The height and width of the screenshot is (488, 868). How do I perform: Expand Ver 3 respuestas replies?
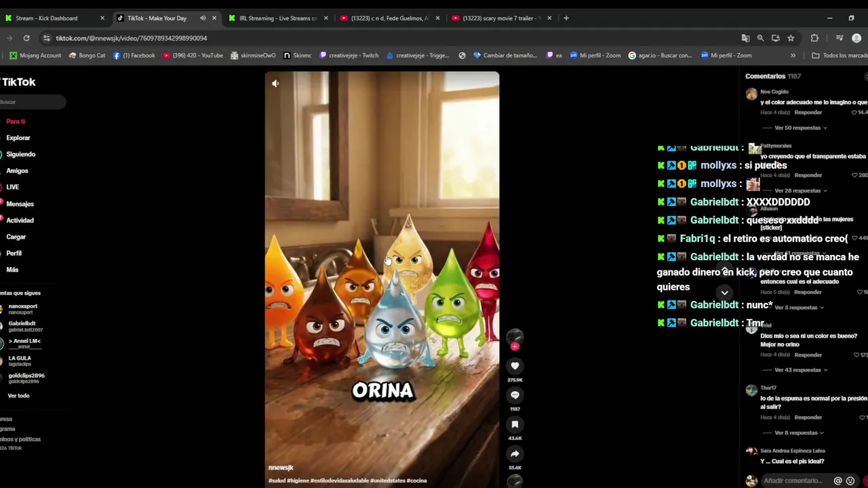pos(798,308)
